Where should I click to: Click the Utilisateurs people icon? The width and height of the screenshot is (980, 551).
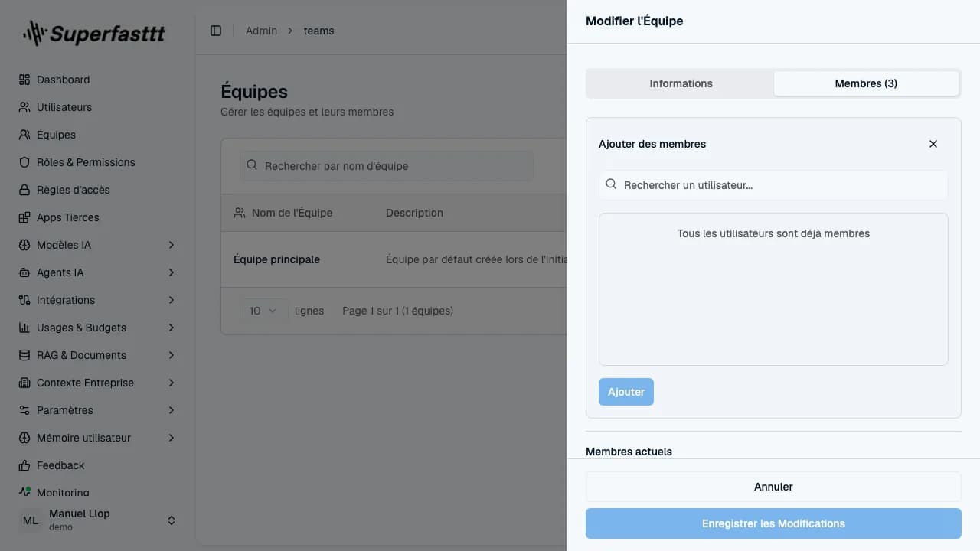pyautogui.click(x=24, y=107)
